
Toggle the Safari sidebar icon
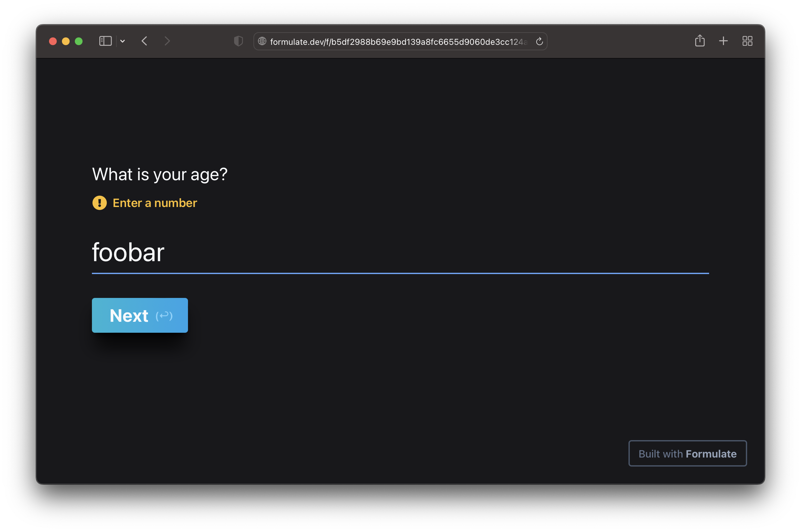point(105,41)
